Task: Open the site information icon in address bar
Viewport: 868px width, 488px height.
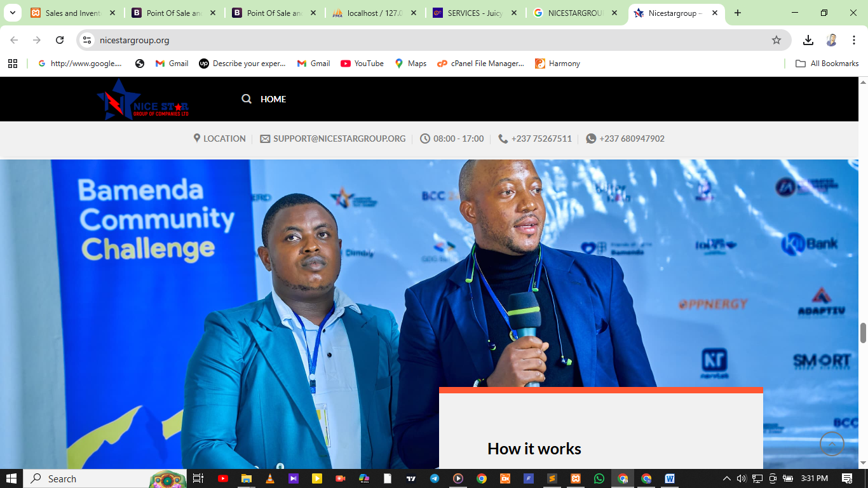Action: click(x=87, y=40)
